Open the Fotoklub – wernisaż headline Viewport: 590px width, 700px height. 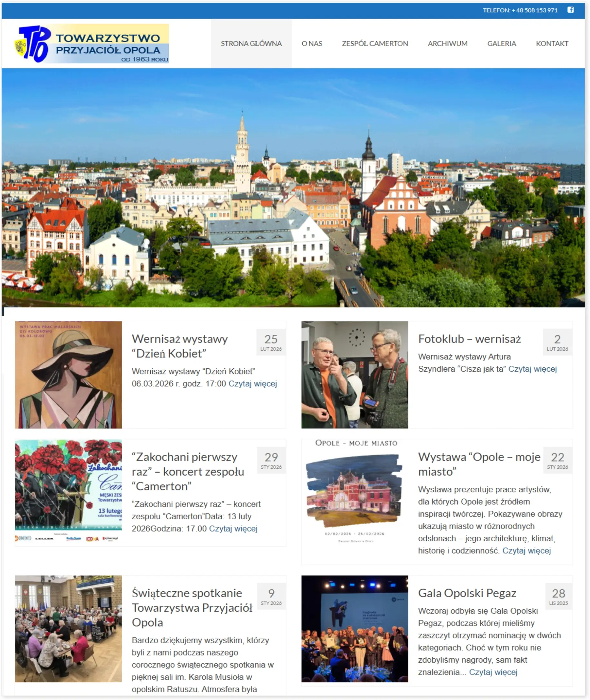[470, 339]
